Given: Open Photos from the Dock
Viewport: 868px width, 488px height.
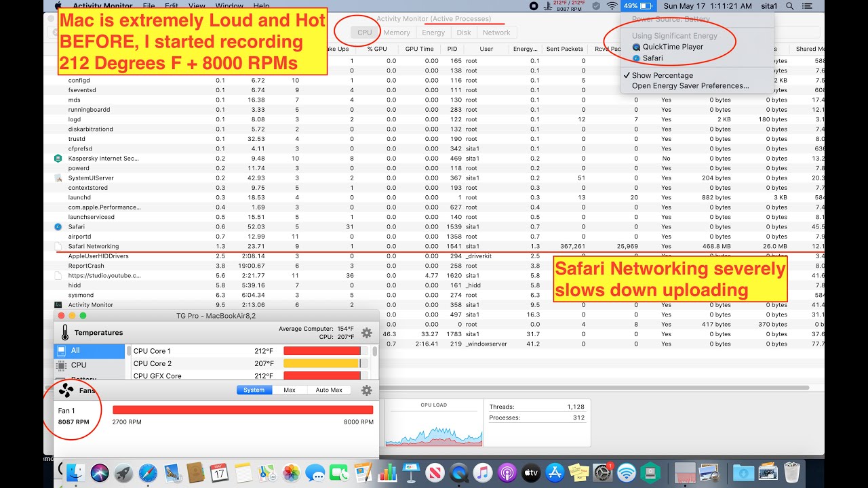Looking at the screenshot, I should pos(292,472).
